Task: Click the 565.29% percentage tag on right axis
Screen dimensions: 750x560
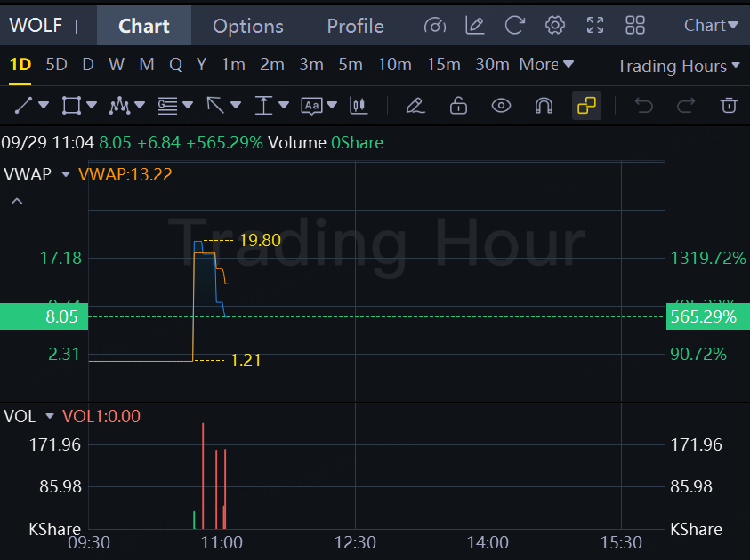Action: tap(708, 316)
